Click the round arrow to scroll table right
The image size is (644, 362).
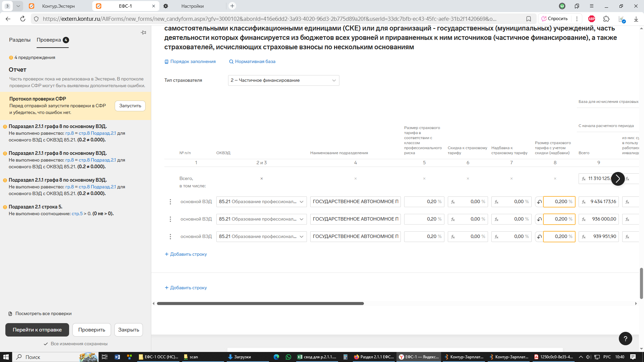click(618, 179)
